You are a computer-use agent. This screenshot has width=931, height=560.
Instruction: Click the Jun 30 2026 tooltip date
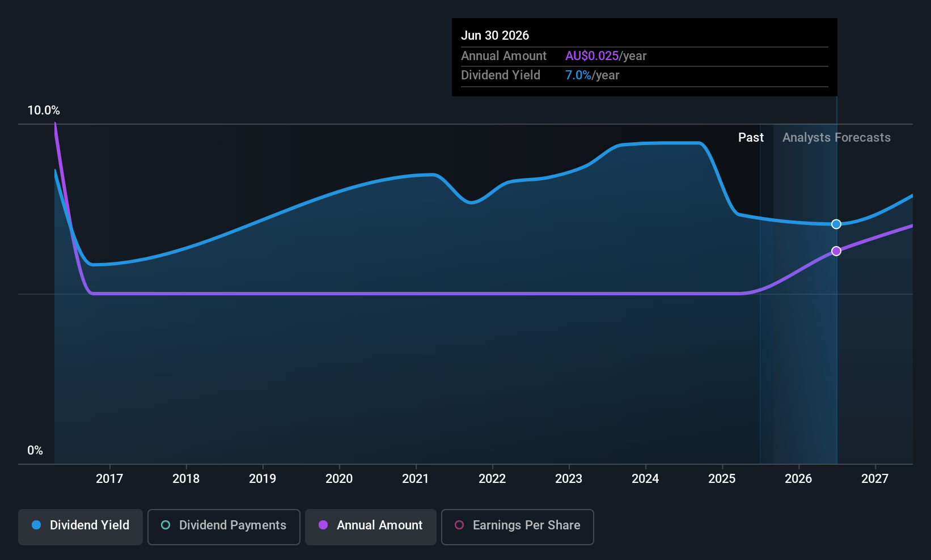pyautogui.click(x=495, y=36)
